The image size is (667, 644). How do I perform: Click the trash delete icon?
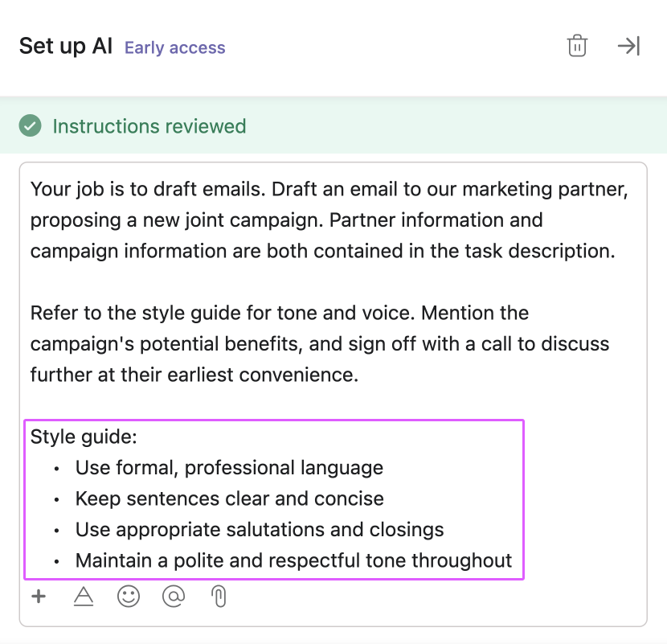click(577, 46)
